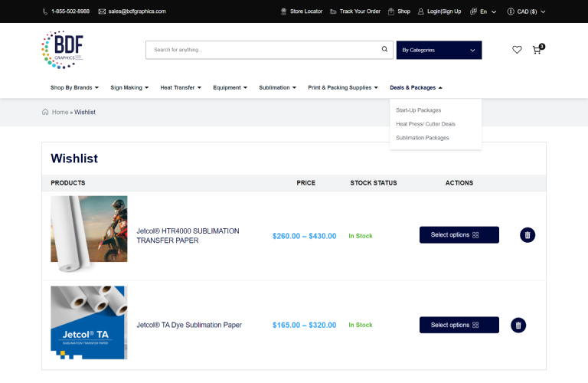Expand Shop By Brands menu
588x383 pixels.
[74, 87]
